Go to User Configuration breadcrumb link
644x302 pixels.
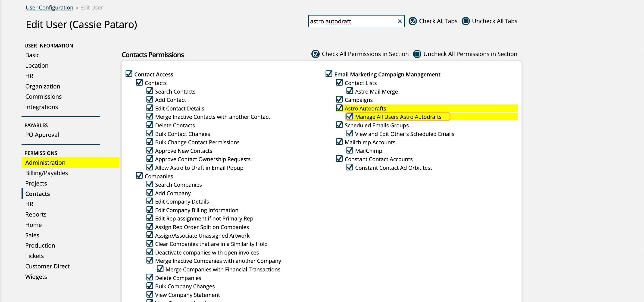(49, 7)
